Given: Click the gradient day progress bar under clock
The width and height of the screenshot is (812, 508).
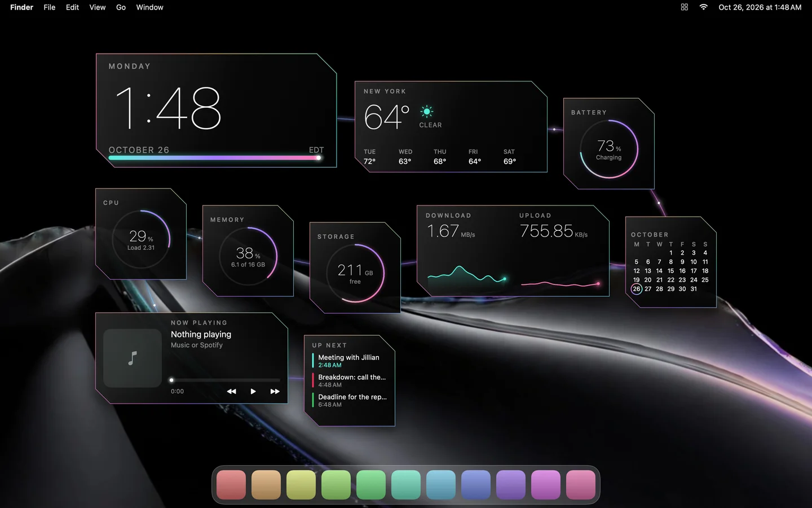Looking at the screenshot, I should 215,158.
